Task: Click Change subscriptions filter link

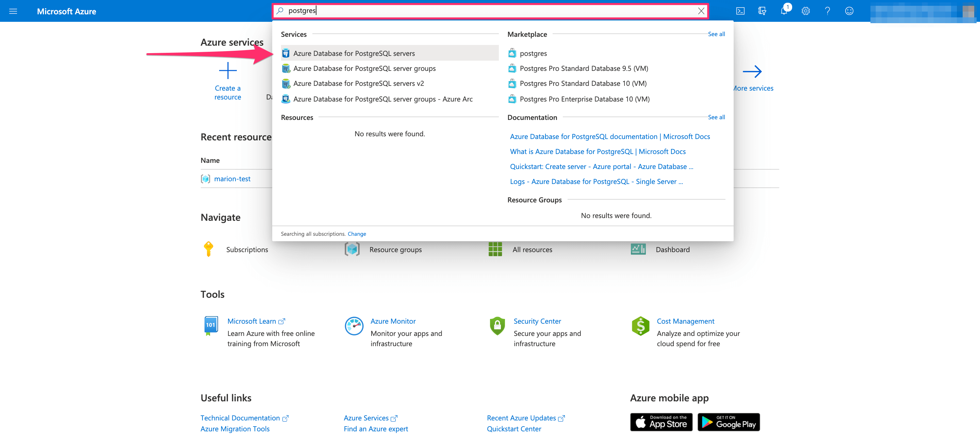Action: coord(357,234)
